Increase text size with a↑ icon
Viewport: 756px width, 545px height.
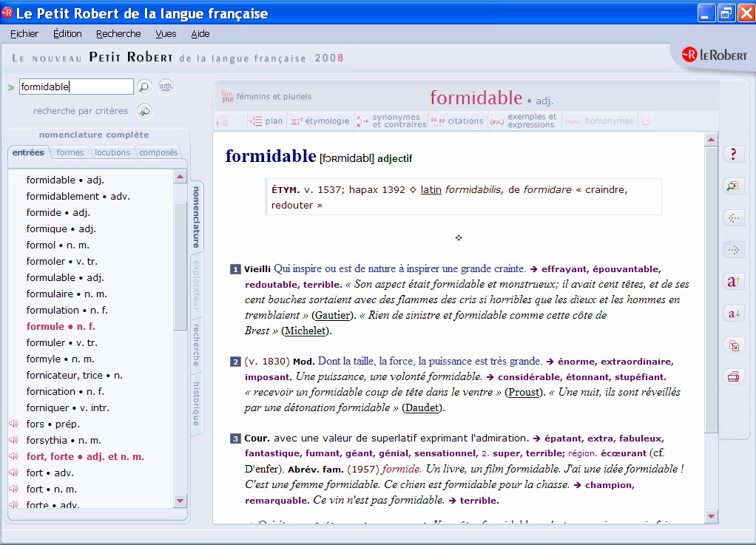pos(733,282)
